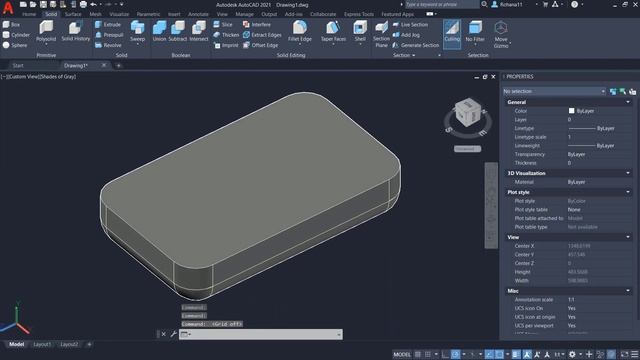640x360 pixels.
Task: Click the Plot printer icon
Action: pos(83,4)
